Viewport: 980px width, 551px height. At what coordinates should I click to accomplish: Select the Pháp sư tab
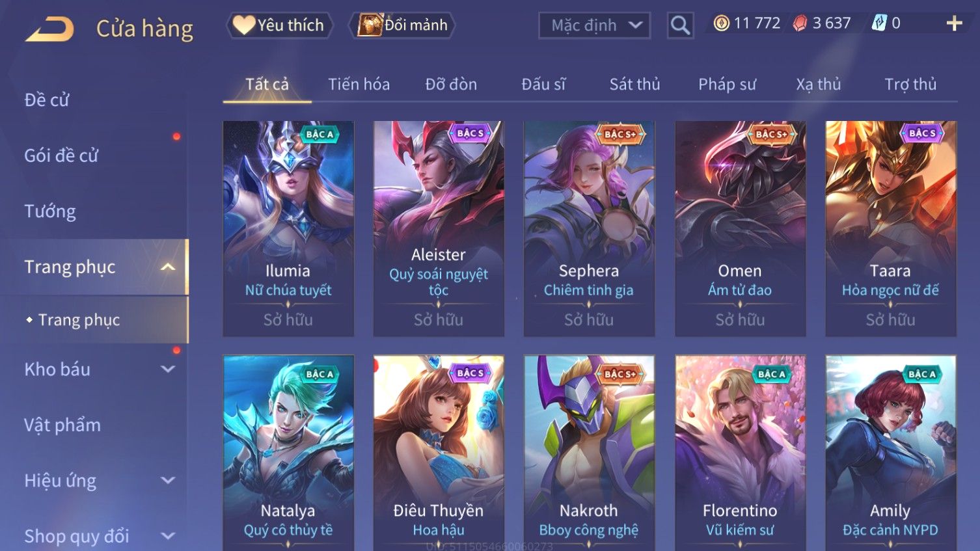coord(727,84)
